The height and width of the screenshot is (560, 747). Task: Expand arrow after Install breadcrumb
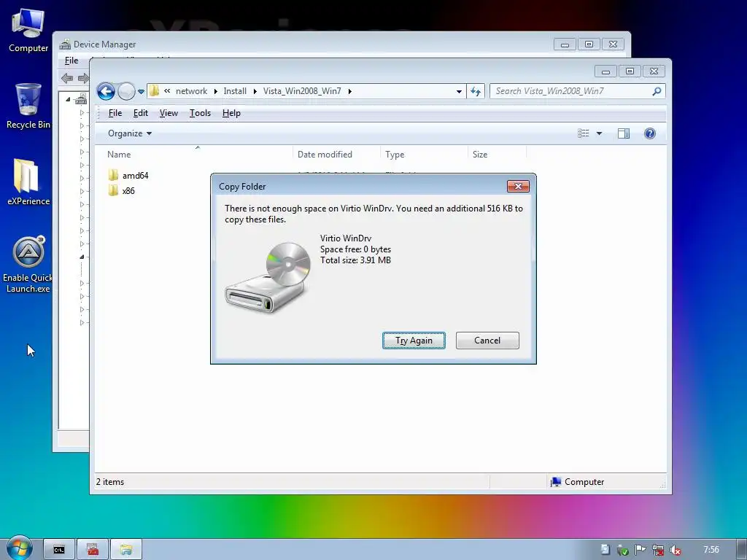click(255, 91)
